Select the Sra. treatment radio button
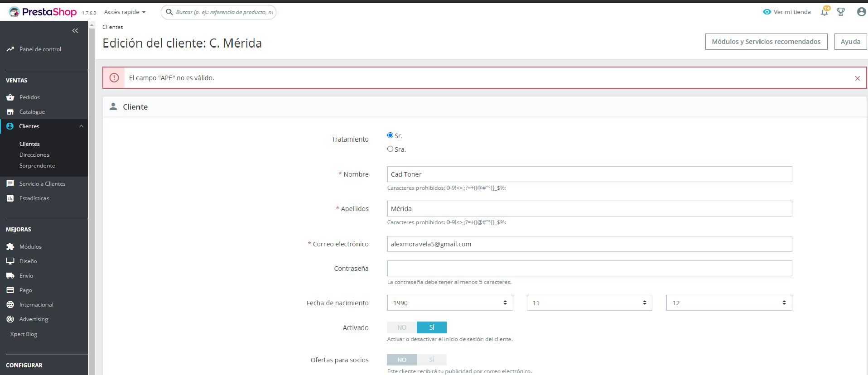 [390, 149]
